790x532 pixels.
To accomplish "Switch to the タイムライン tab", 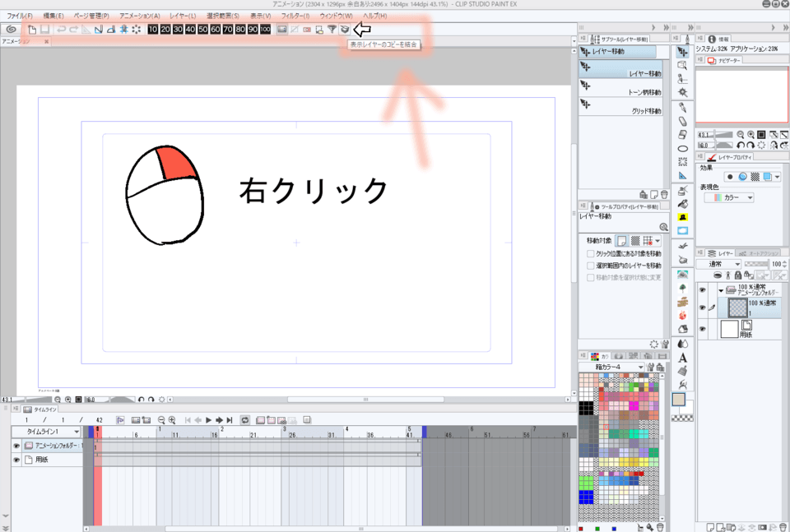I will pyautogui.click(x=40, y=409).
